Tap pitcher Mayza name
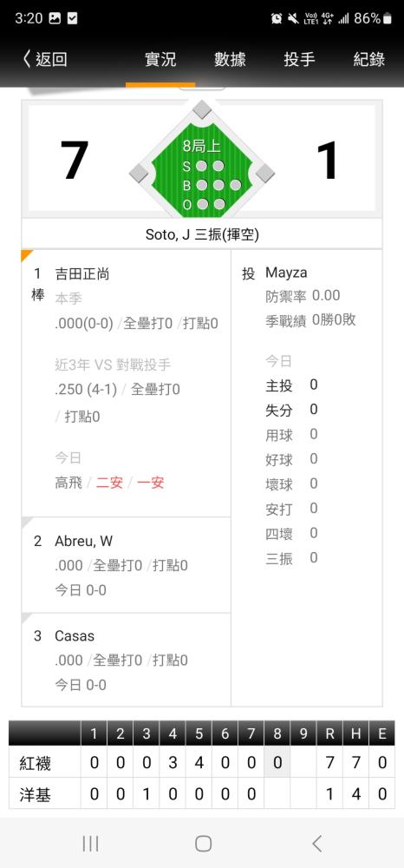Screen dimensions: 404x868 tap(286, 273)
